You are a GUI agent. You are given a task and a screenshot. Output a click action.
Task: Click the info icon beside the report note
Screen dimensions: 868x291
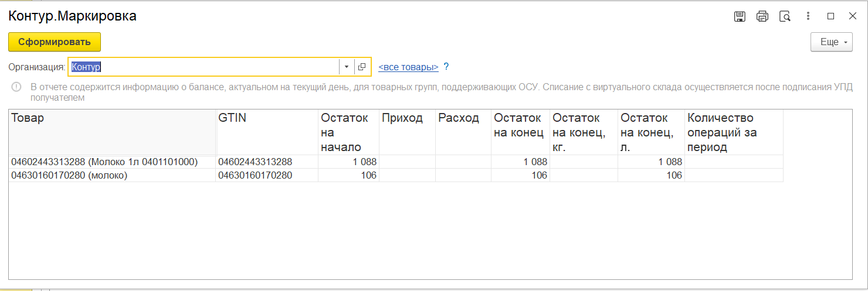(16, 88)
